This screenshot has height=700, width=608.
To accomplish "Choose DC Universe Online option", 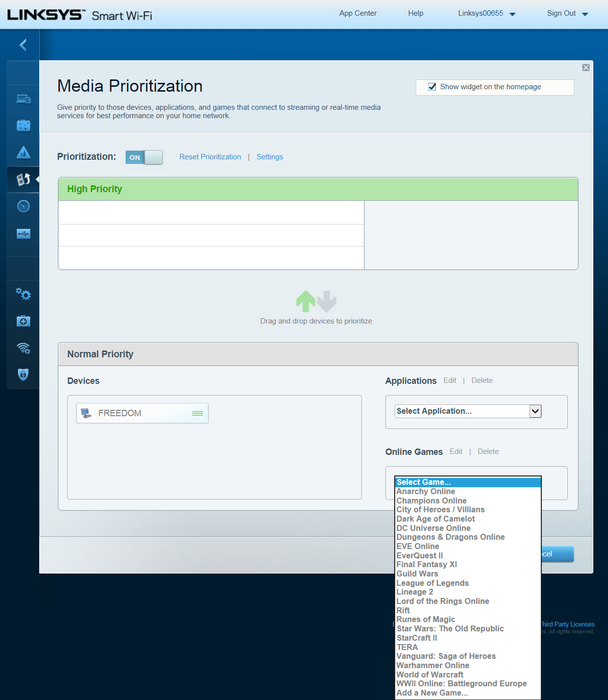I will (x=468, y=528).
